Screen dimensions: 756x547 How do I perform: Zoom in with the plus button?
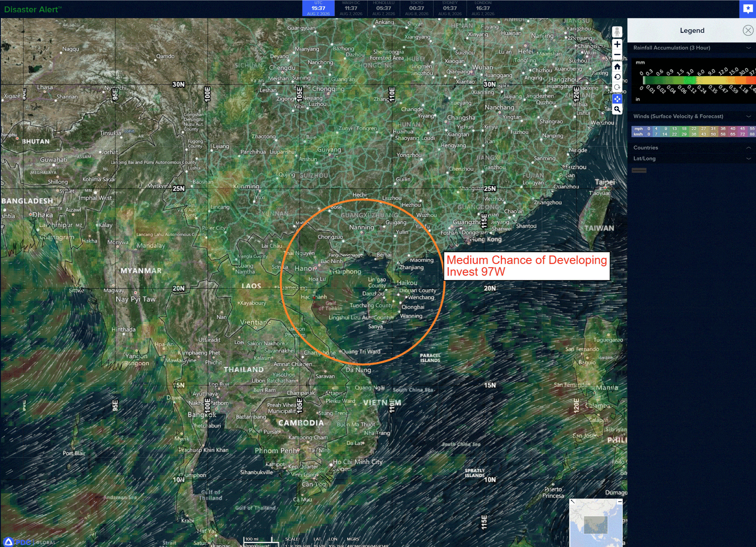(617, 44)
